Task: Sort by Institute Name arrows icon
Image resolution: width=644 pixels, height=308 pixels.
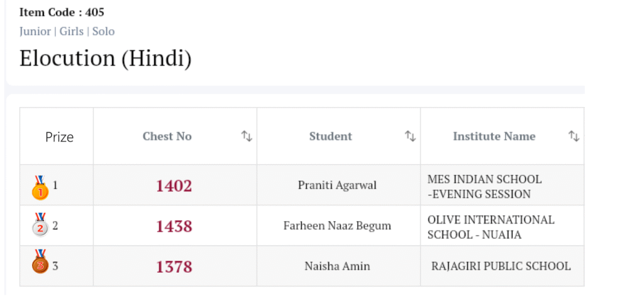Action: tap(574, 136)
